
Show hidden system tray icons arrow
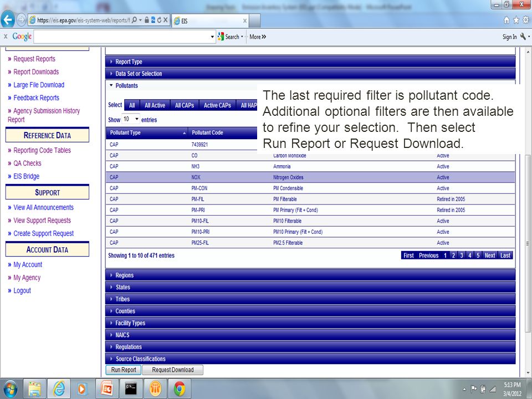[464, 389]
